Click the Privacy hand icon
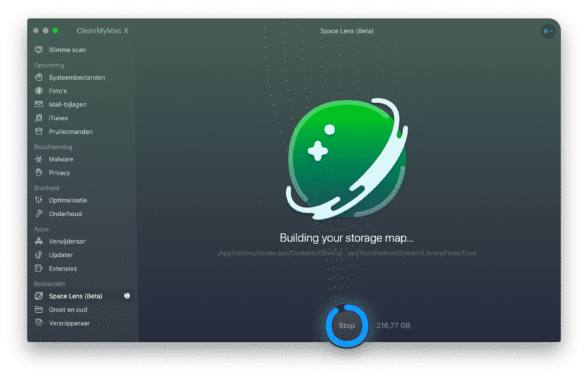 (x=39, y=172)
